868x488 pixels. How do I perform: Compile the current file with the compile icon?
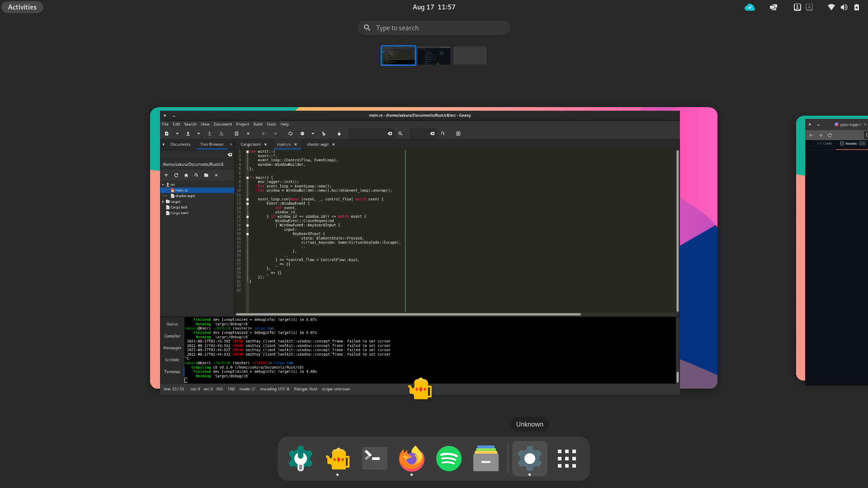click(290, 134)
